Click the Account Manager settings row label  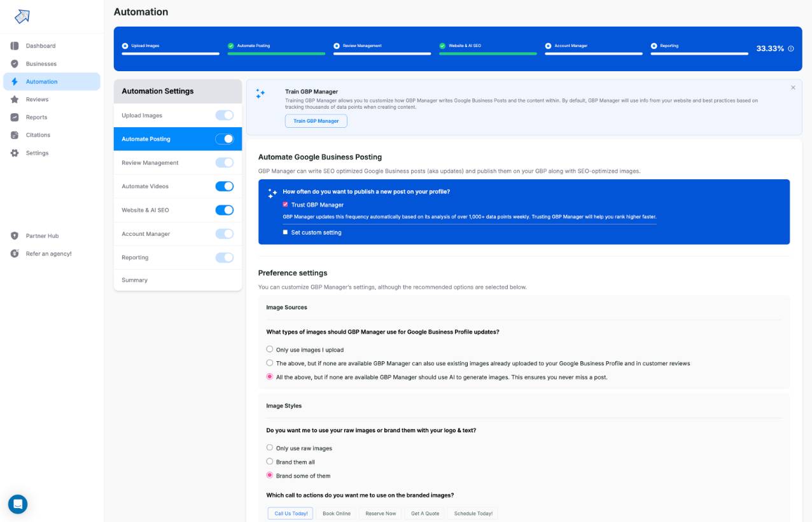146,234
